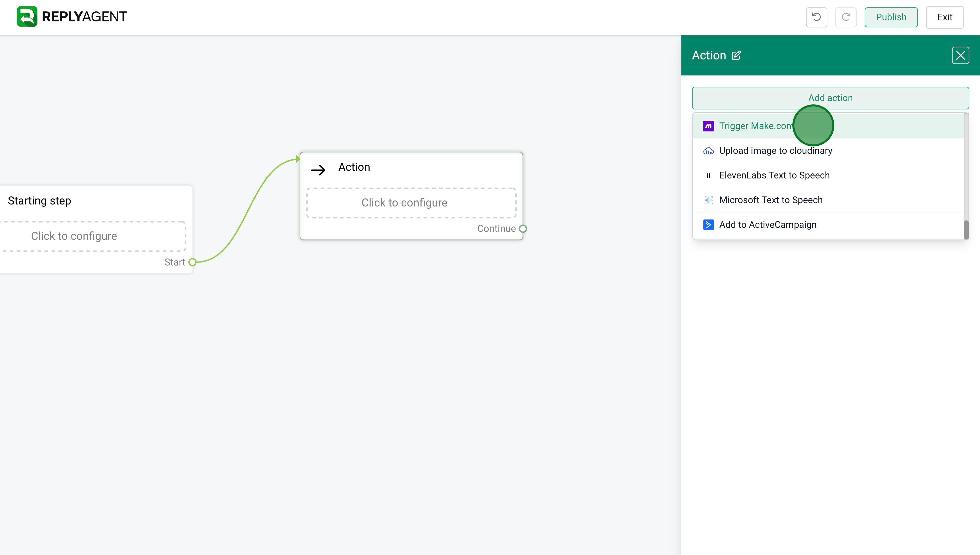980x555 pixels.
Task: Click the Action node arrow icon
Action: coord(318,170)
